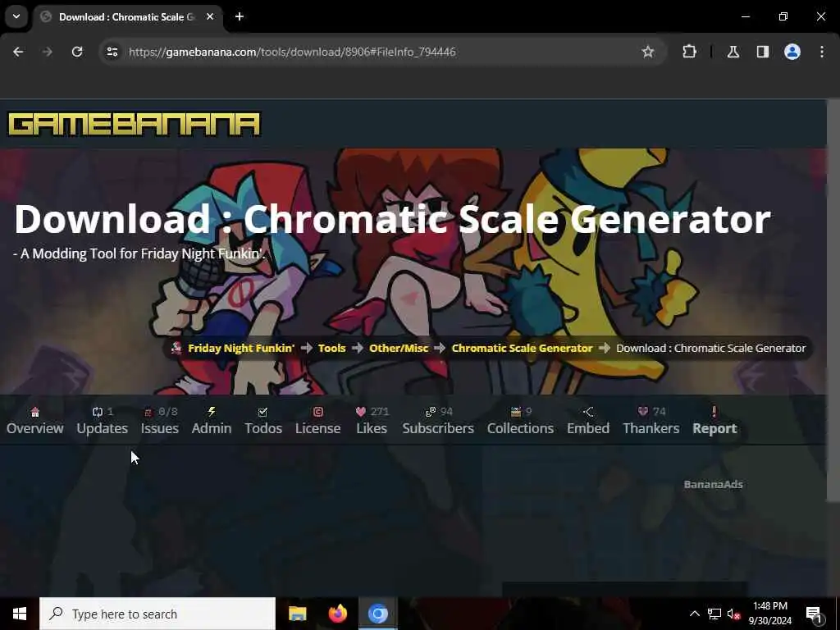
Task: Go back to the previous page
Action: 18,52
